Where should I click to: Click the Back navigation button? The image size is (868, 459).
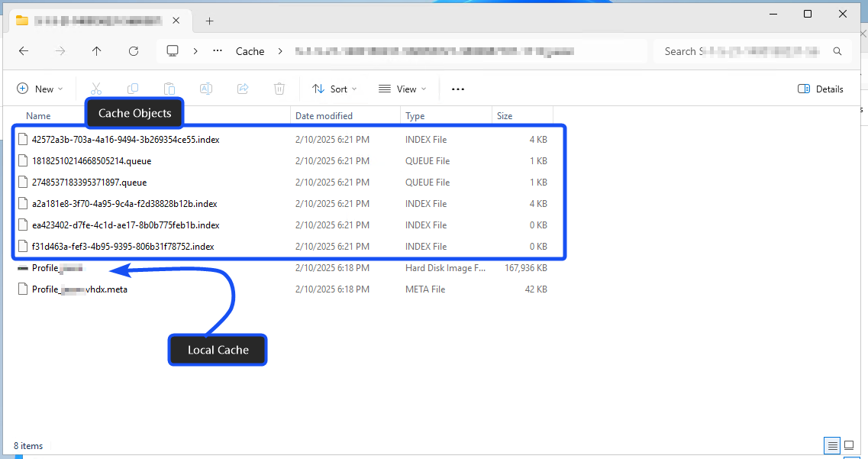(23, 50)
